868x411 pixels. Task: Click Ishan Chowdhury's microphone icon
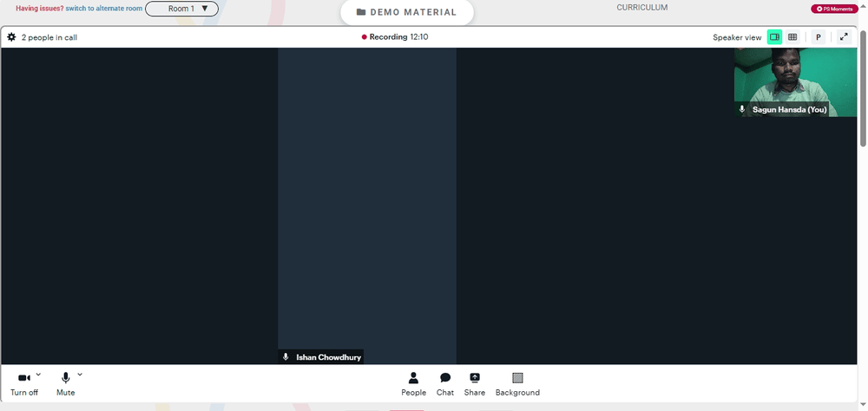(x=286, y=356)
